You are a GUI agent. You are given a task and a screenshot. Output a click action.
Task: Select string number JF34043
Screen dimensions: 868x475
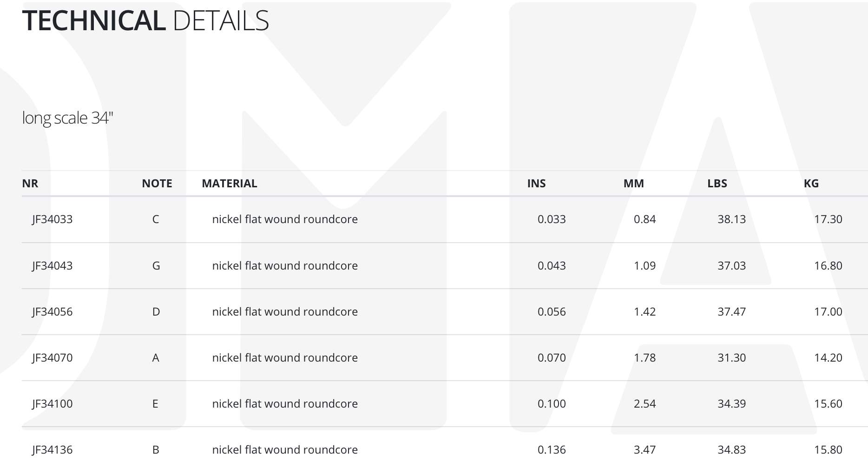point(53,265)
